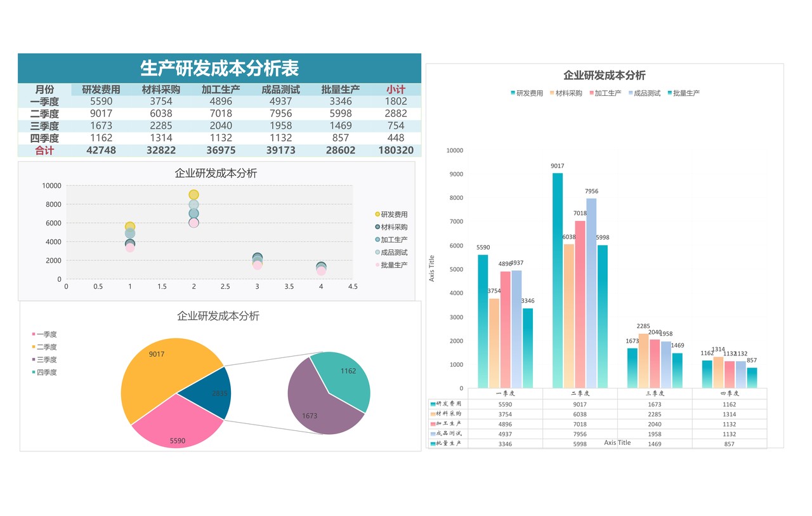Click the rotated vertical "Axis Title" on the bar chart
Viewport: 812px width, 516px height.
pyautogui.click(x=433, y=268)
